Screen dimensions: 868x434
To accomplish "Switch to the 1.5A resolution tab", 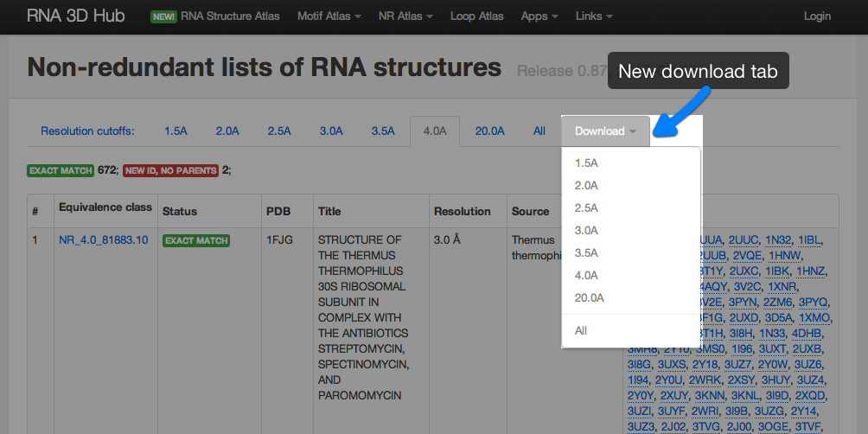I will (176, 131).
